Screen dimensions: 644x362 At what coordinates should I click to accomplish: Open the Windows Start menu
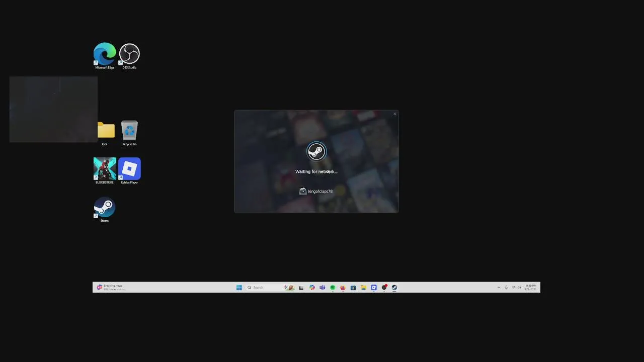click(x=239, y=288)
